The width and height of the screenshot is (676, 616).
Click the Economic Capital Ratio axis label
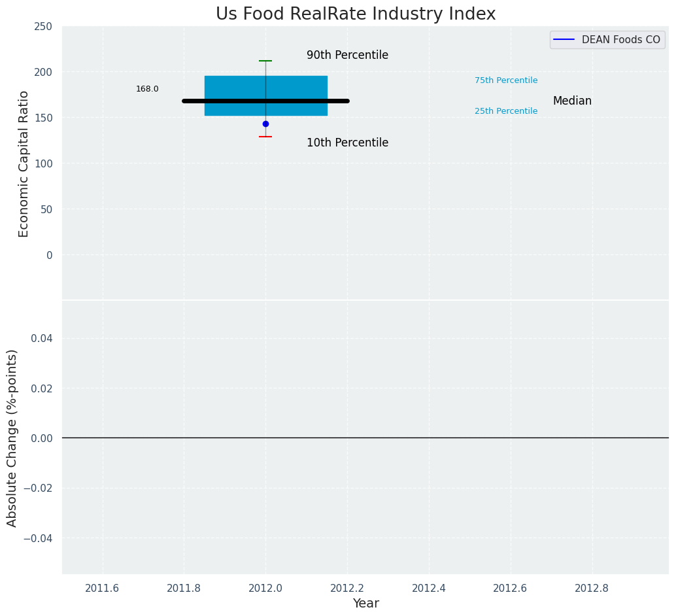point(24,163)
